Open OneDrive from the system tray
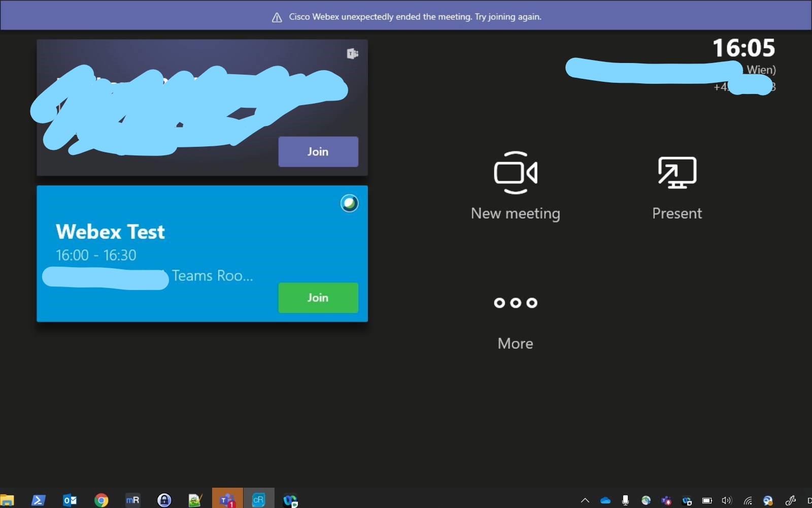The height and width of the screenshot is (508, 812). pos(604,500)
